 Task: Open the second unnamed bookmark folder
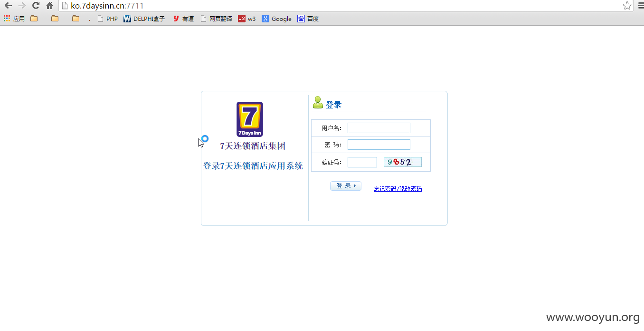pyautogui.click(x=55, y=19)
